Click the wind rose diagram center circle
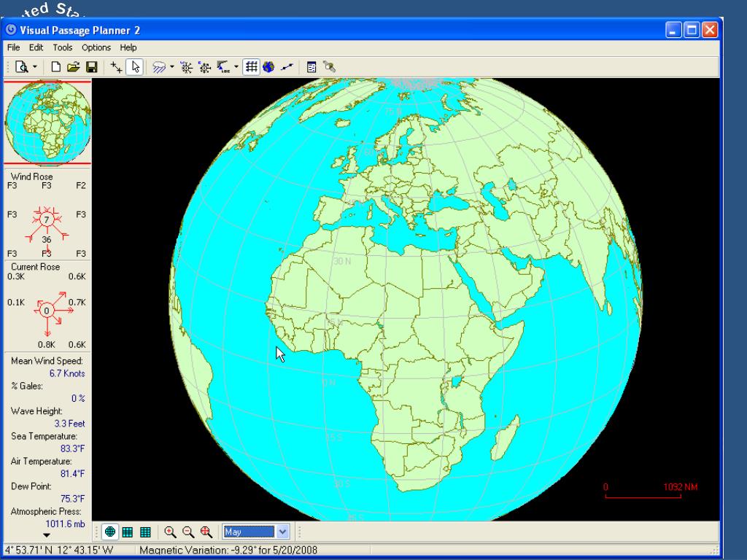 pos(46,219)
